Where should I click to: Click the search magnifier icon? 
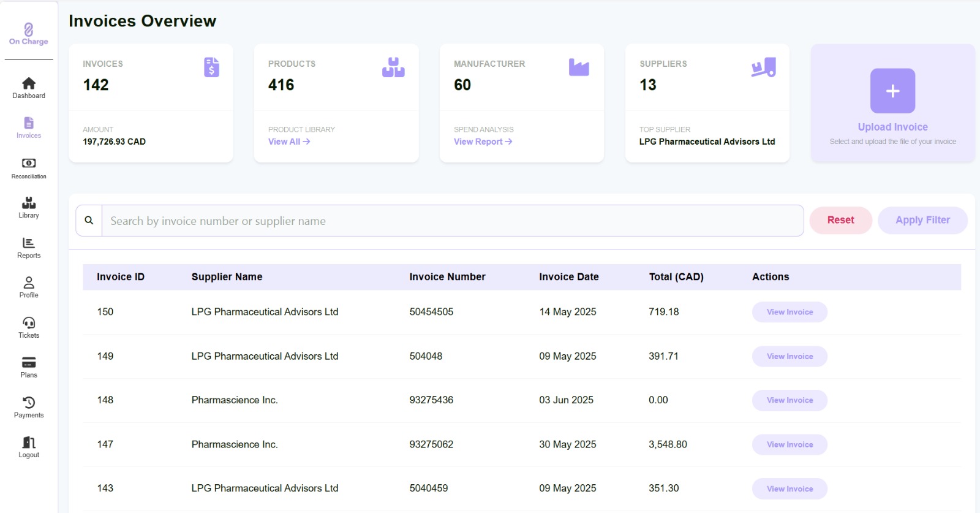89,220
